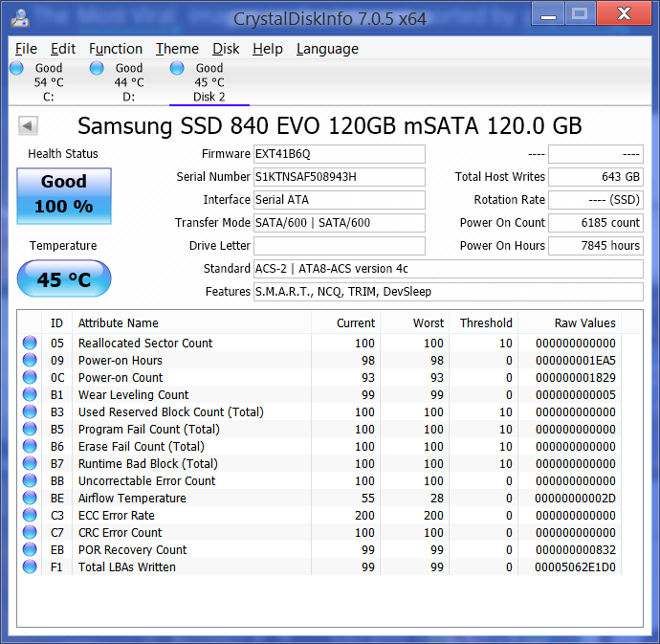
Task: Click status orb for Disk 2
Action: point(177,68)
